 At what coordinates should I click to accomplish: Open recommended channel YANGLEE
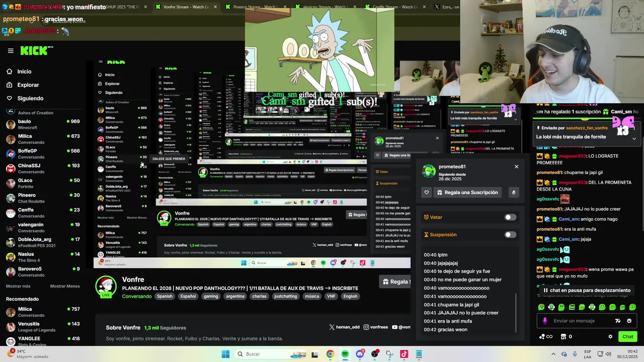click(43, 341)
